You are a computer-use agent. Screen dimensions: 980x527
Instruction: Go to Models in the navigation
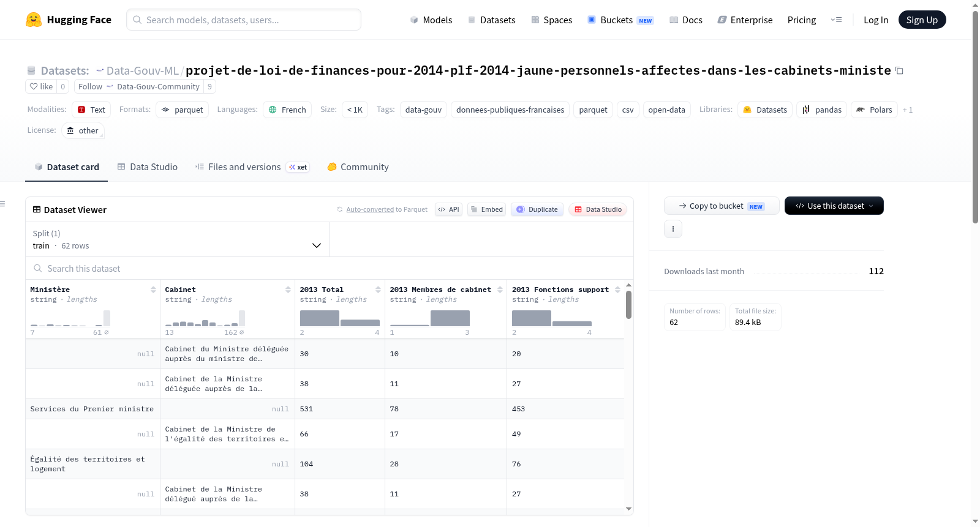point(431,20)
